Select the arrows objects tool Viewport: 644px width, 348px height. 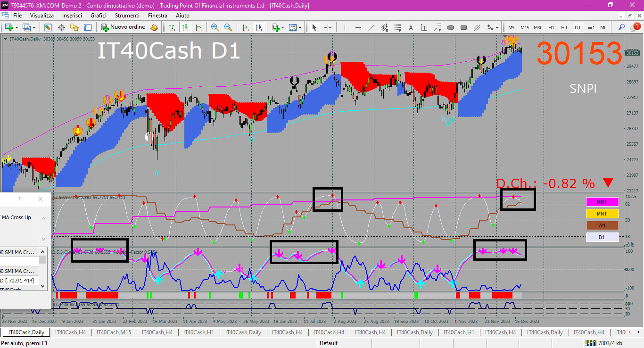click(490, 27)
